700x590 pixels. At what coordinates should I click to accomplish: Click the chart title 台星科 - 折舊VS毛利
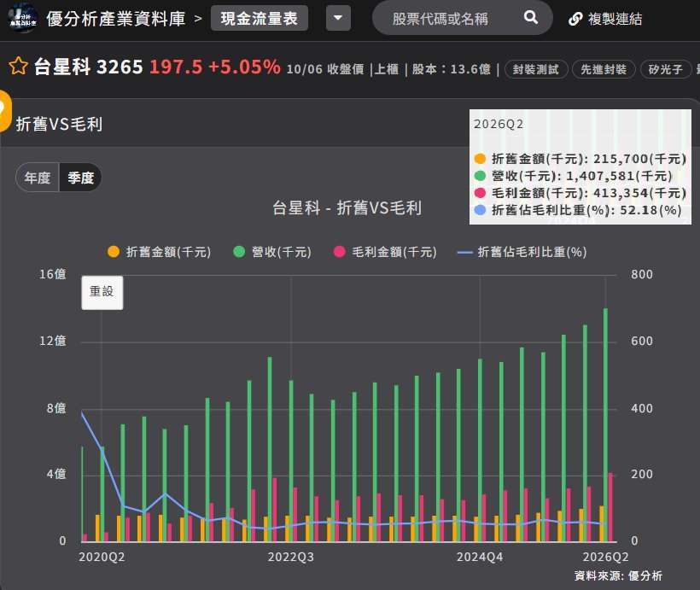[x=347, y=208]
